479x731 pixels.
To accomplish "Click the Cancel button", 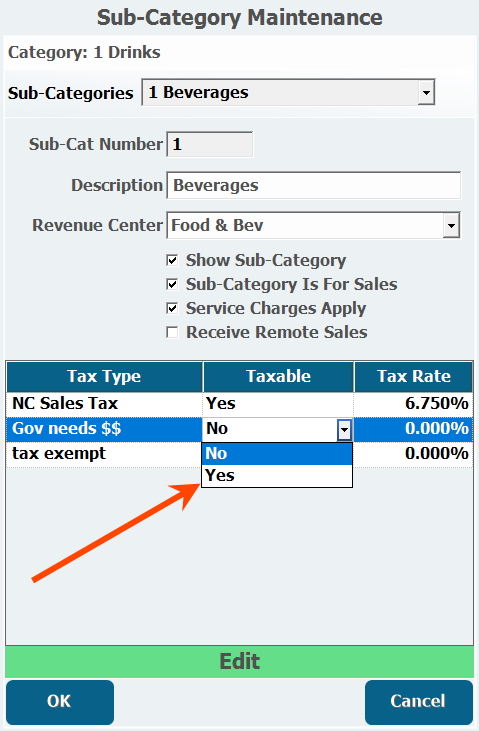I will [x=418, y=702].
